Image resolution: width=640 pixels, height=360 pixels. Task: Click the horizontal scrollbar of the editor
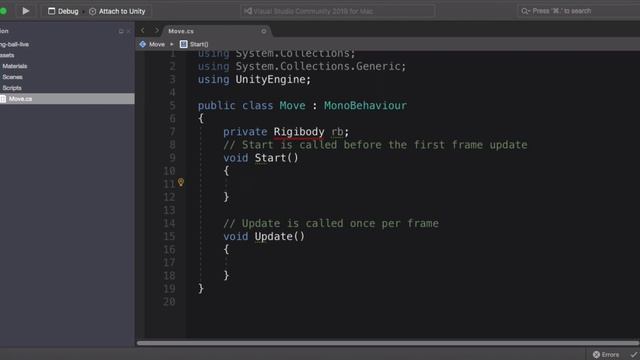(388, 343)
